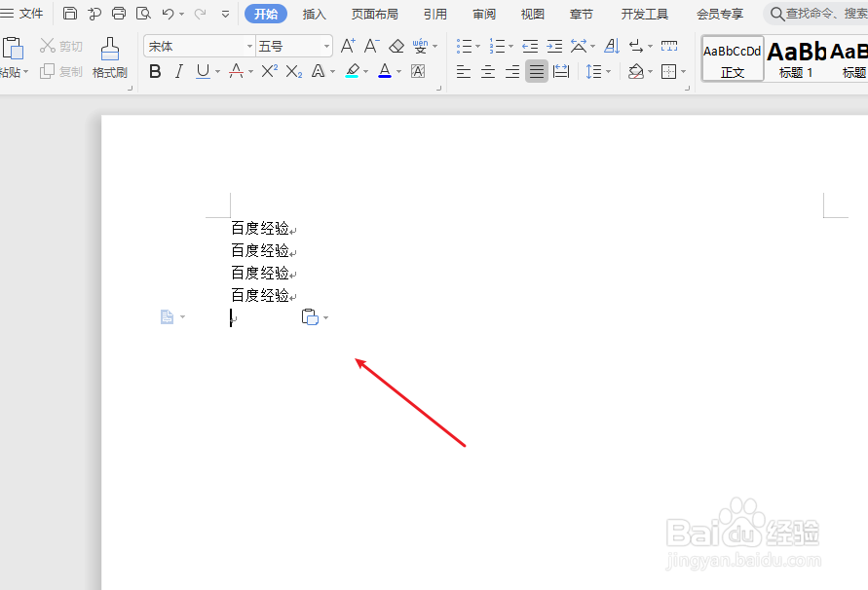Click the distributed alignment icon

[561, 71]
